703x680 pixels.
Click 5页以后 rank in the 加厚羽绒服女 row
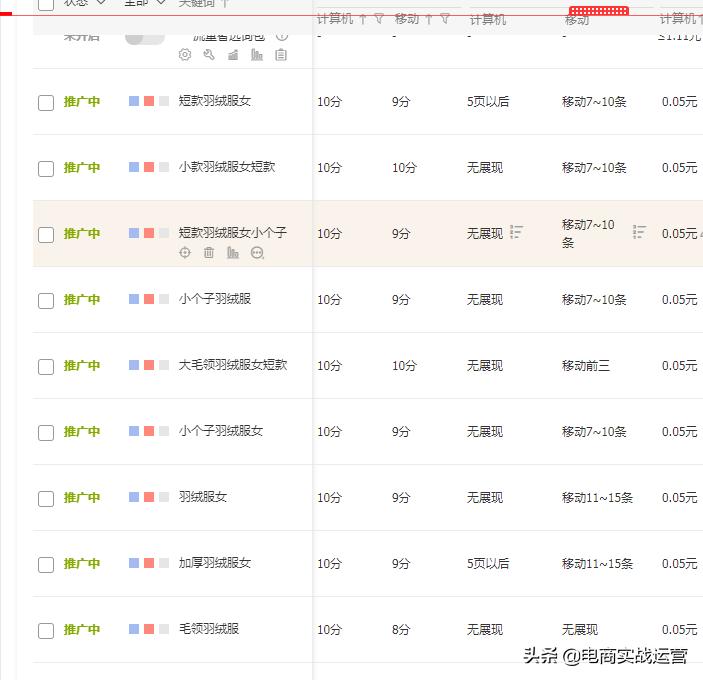[488, 563]
